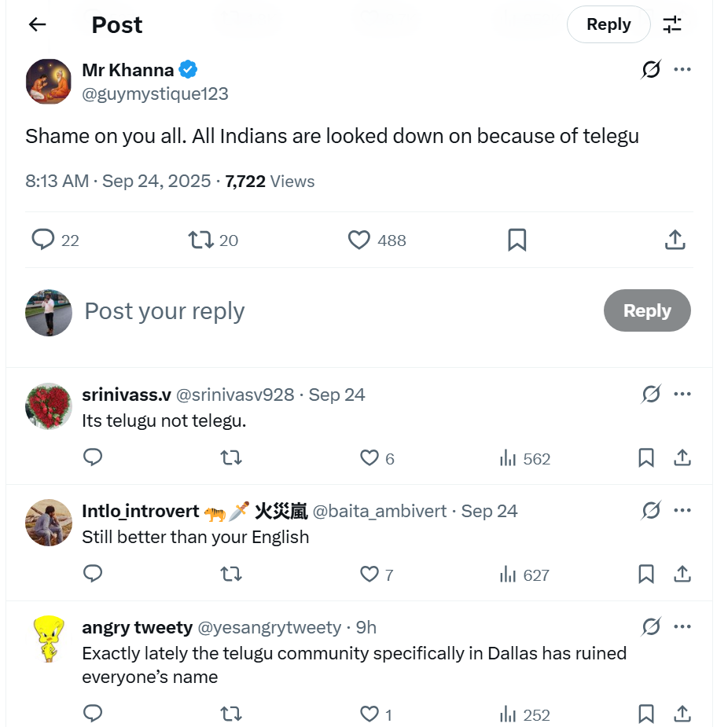
Task: Open angry tweety's avatar thumbnail
Action: point(49,638)
